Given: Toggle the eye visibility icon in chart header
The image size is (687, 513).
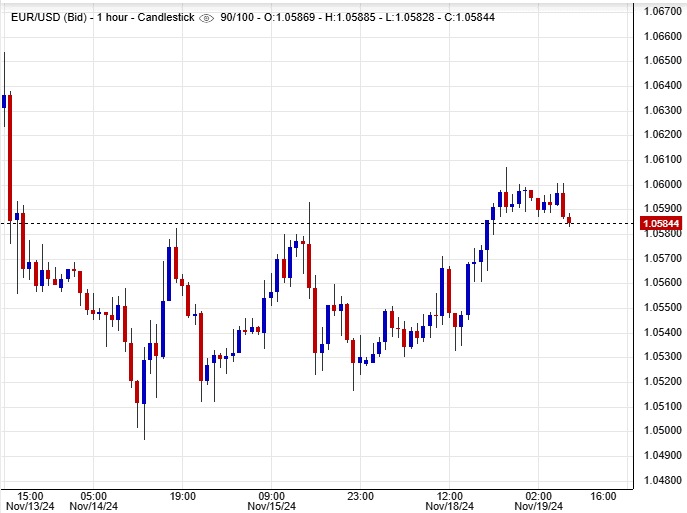Looking at the screenshot, I should point(207,18).
